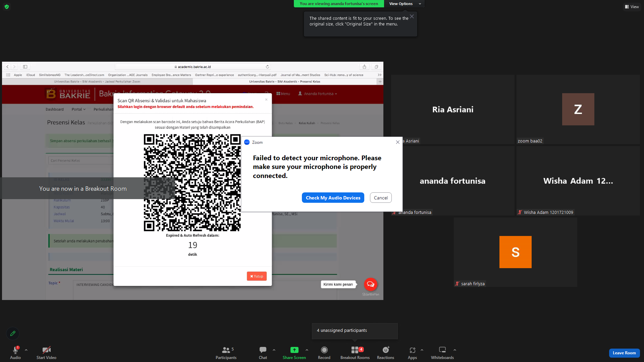The width and height of the screenshot is (644, 362).
Task: Cancel the microphone detection dialog
Action: 381,198
